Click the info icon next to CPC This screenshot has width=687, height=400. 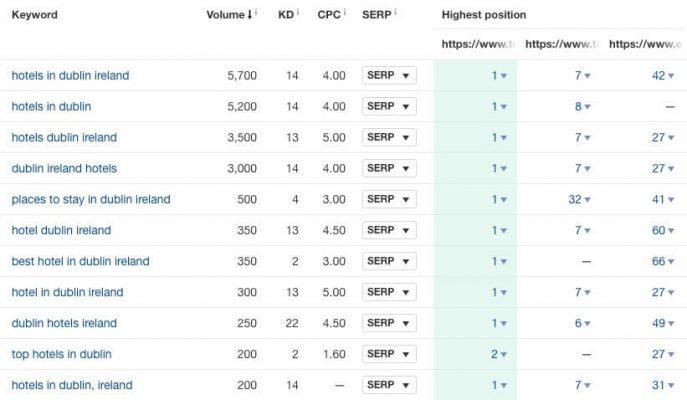click(x=346, y=13)
